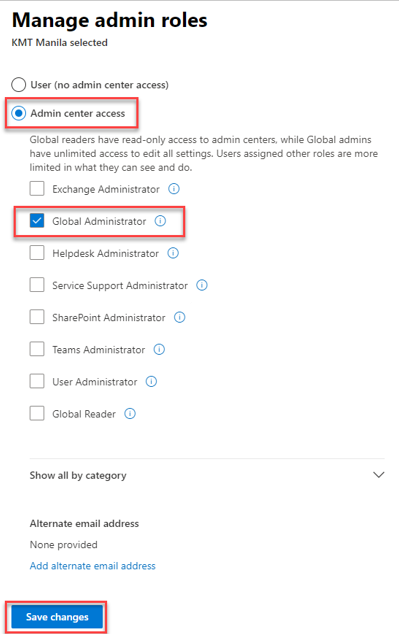The width and height of the screenshot is (399, 634).
Task: Uncheck the Global Administrator checkbox
Action: click(37, 221)
